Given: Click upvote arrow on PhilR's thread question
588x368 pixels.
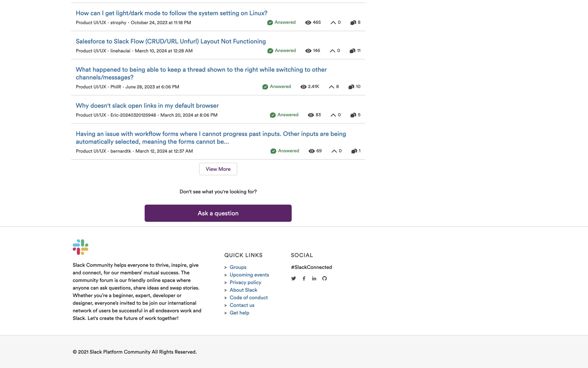Looking at the screenshot, I should click(x=331, y=87).
